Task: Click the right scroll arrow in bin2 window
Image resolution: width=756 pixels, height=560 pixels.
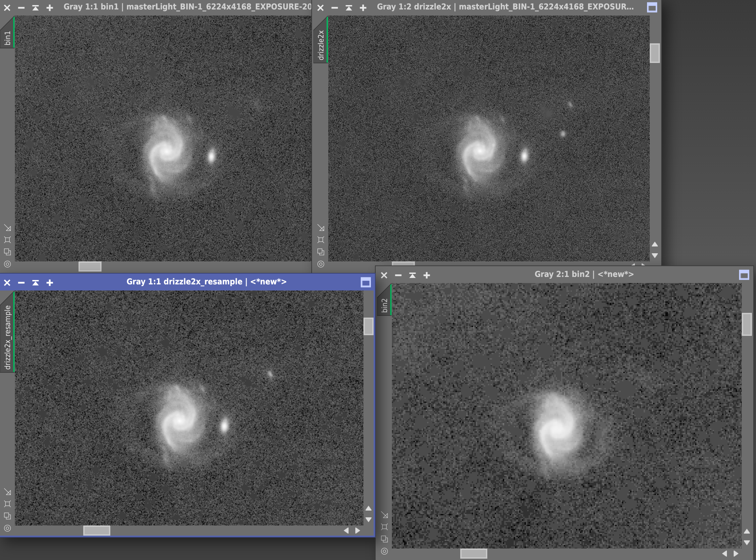Action: coord(736,554)
